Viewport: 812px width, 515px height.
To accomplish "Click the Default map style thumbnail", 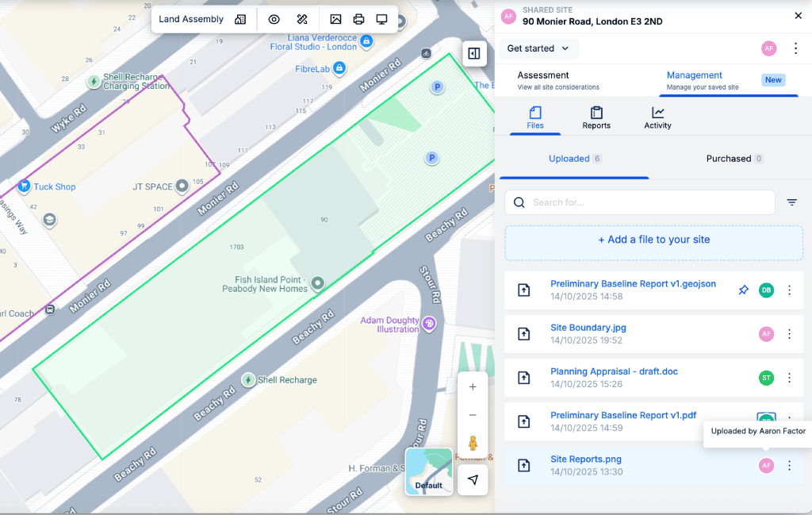I will tap(429, 471).
